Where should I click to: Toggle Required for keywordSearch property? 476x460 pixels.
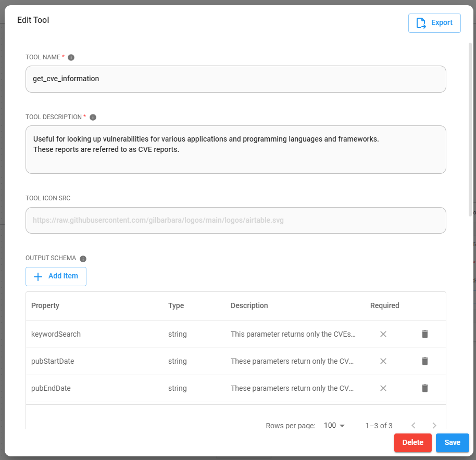[x=383, y=334]
